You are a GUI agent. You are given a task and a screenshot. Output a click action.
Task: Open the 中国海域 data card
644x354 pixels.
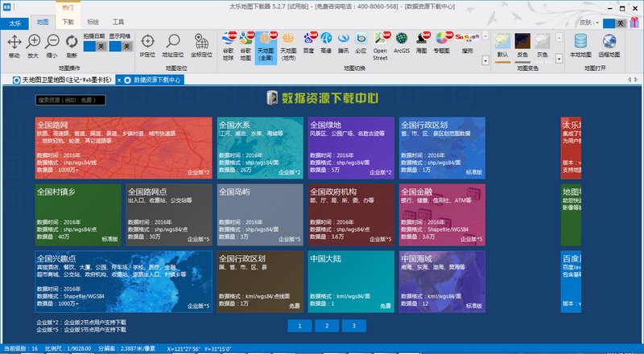point(442,282)
